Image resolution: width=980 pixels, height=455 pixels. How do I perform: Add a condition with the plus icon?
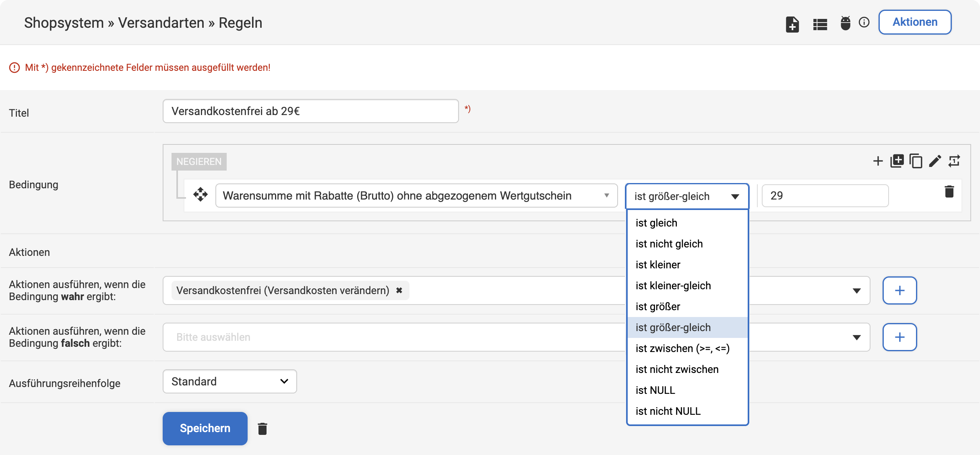click(878, 161)
